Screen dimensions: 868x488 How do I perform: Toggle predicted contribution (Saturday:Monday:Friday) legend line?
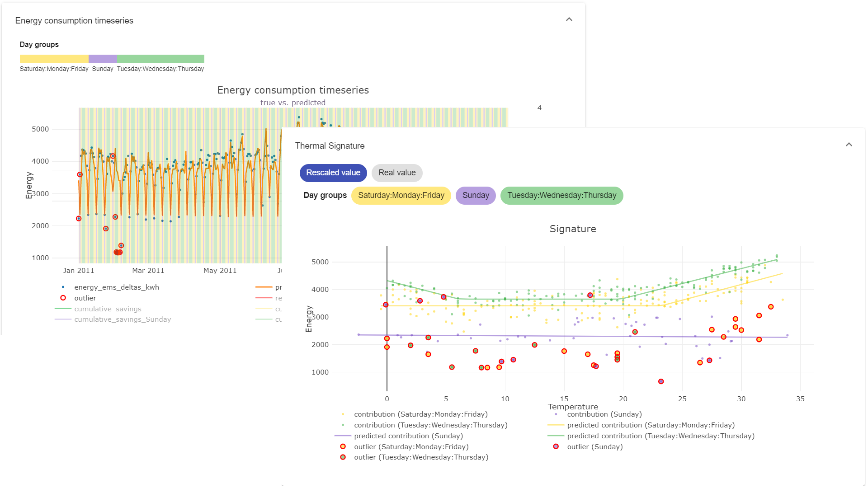click(651, 425)
